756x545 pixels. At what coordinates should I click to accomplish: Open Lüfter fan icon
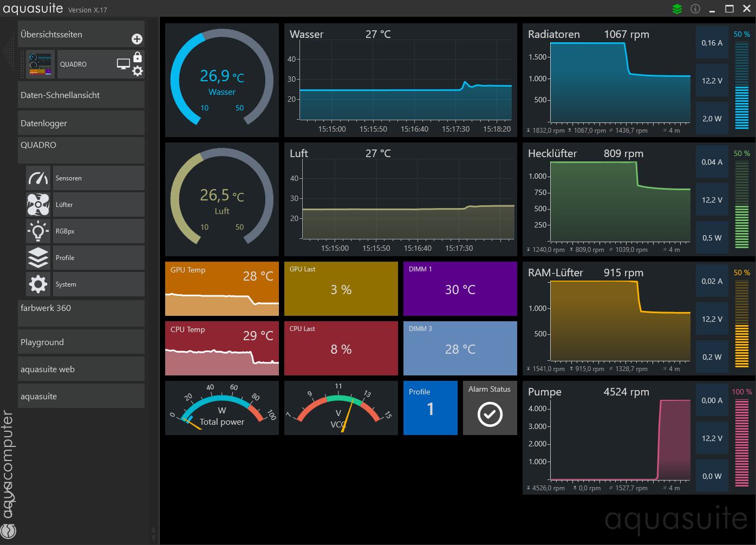pos(38,204)
